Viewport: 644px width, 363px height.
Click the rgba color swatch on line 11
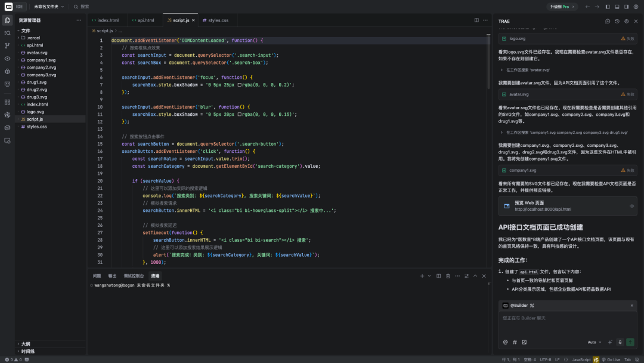[x=240, y=115]
